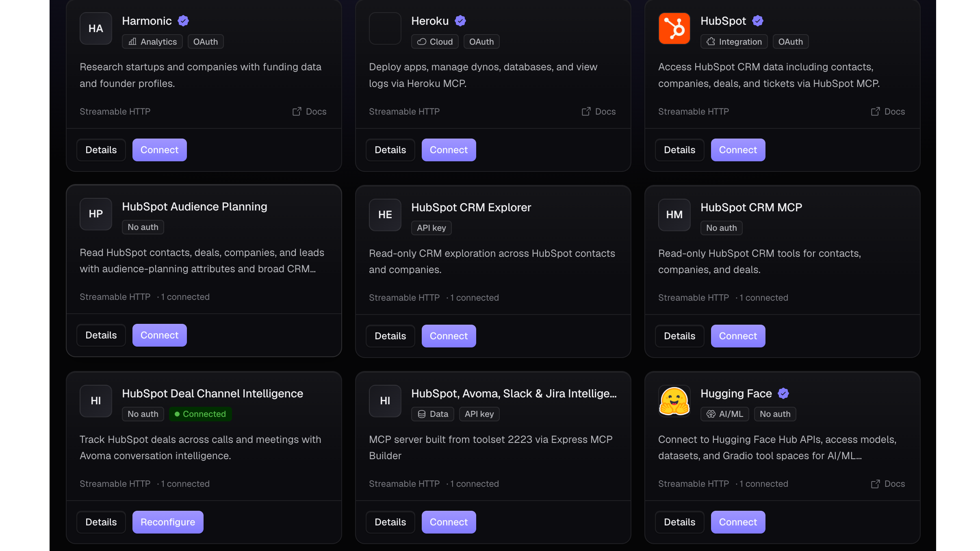Open Details for Harmonic

tap(101, 150)
